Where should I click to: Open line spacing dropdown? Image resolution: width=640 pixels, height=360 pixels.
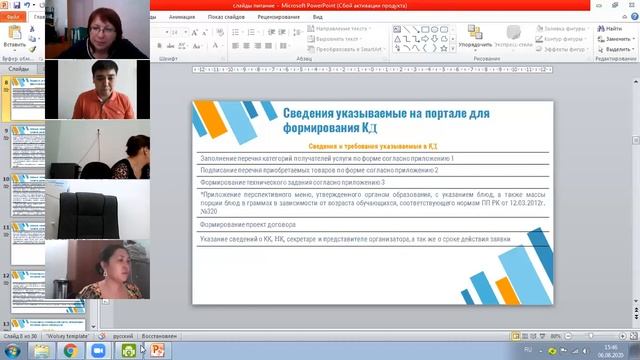pos(297,32)
